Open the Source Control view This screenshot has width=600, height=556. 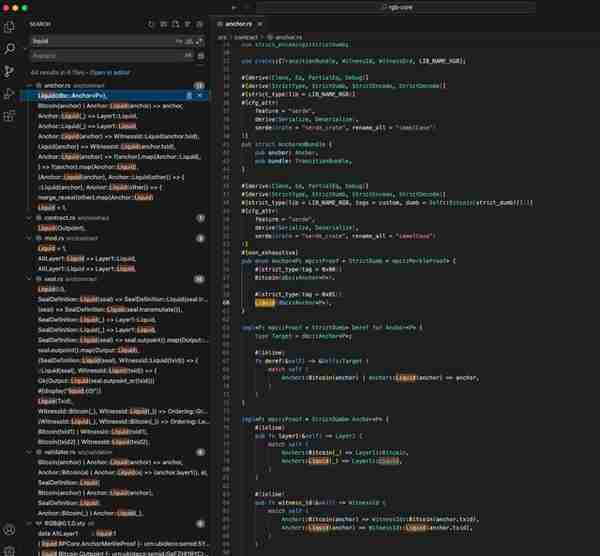point(9,71)
